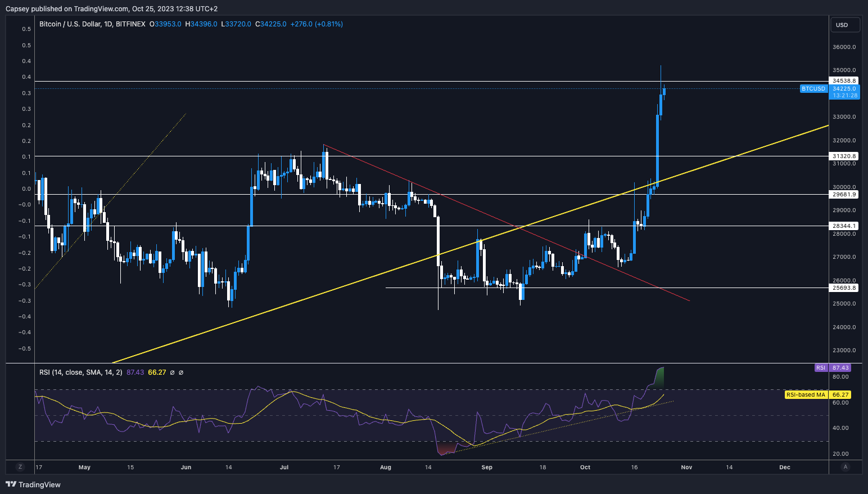The height and width of the screenshot is (494, 868).
Task: Click the 31320.8 price level tag
Action: click(x=844, y=156)
